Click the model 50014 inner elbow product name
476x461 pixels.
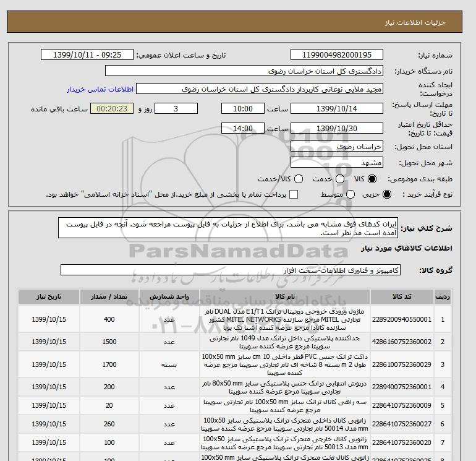click(285, 424)
